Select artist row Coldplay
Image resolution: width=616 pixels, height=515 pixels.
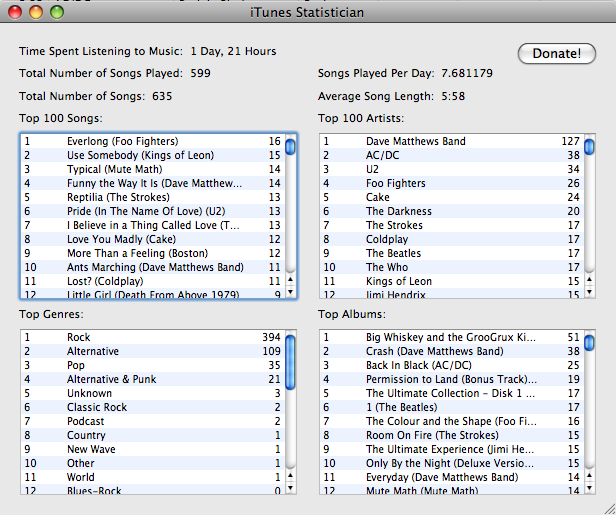452,239
